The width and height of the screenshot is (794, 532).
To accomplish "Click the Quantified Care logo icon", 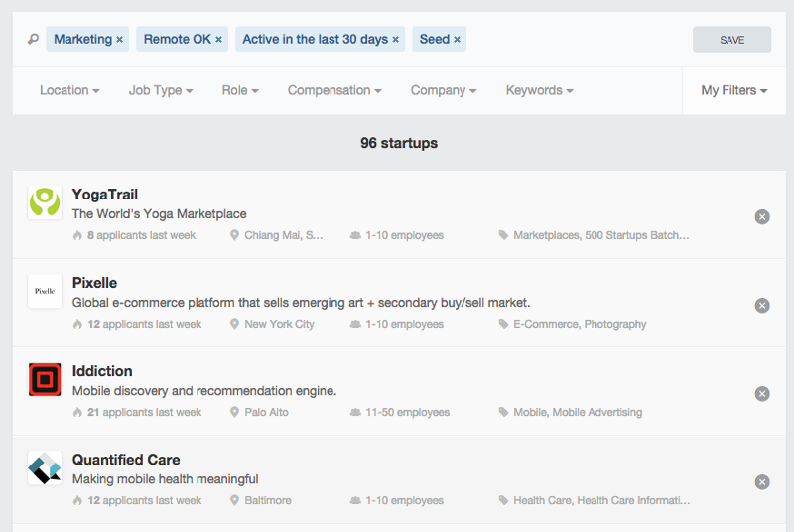I will pyautogui.click(x=45, y=467).
